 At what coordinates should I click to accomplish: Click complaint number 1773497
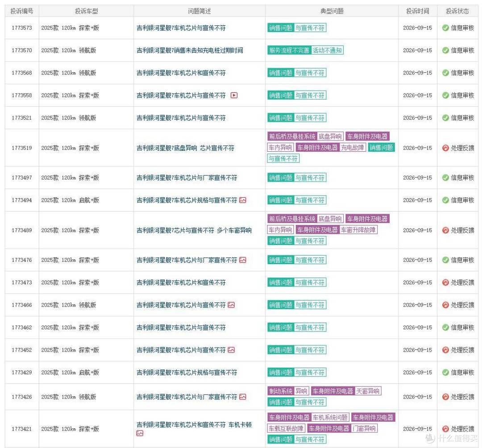[x=22, y=178]
